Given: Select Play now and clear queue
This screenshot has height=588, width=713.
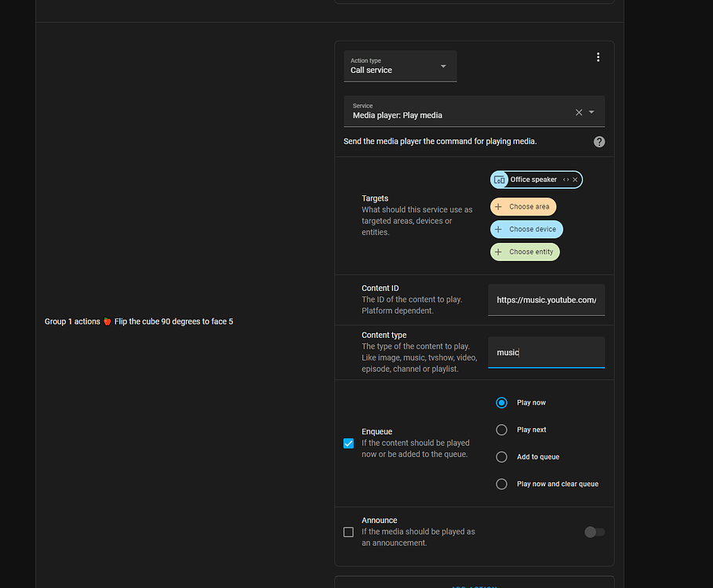Looking at the screenshot, I should pyautogui.click(x=501, y=484).
